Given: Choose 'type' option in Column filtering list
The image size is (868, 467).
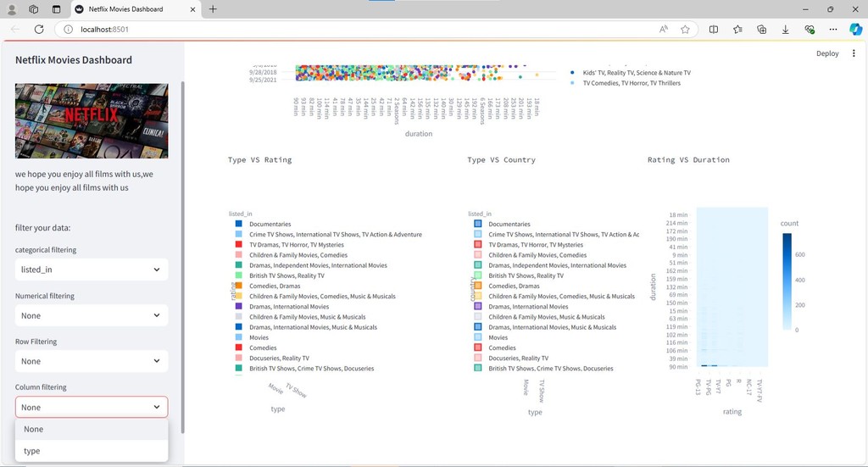Looking at the screenshot, I should pyautogui.click(x=92, y=451).
